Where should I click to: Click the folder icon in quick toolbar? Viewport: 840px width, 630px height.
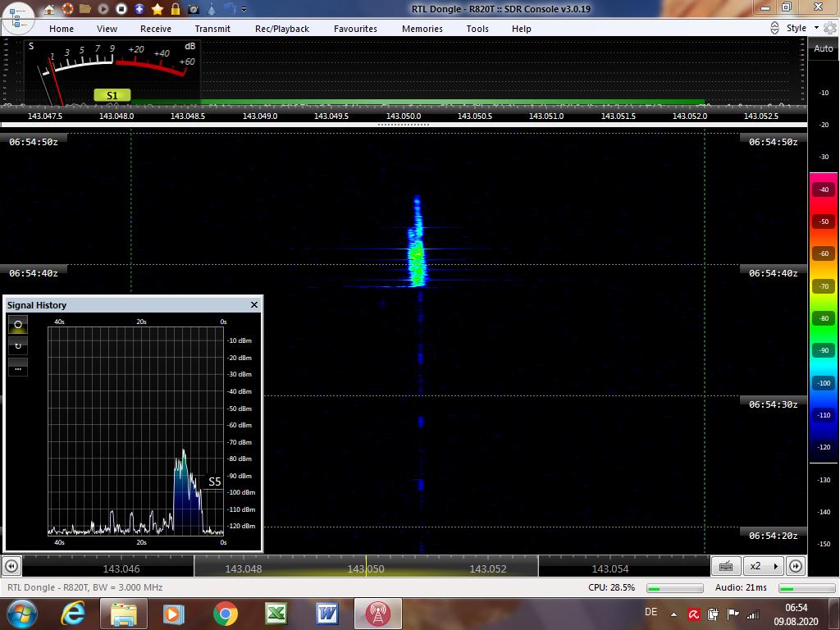[x=85, y=9]
